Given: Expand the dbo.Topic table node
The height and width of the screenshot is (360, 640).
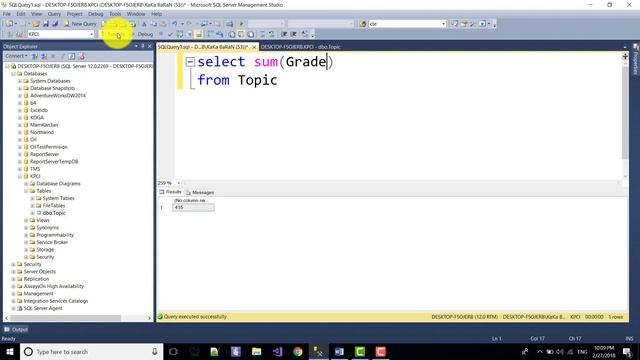Looking at the screenshot, I should click(x=33, y=213).
